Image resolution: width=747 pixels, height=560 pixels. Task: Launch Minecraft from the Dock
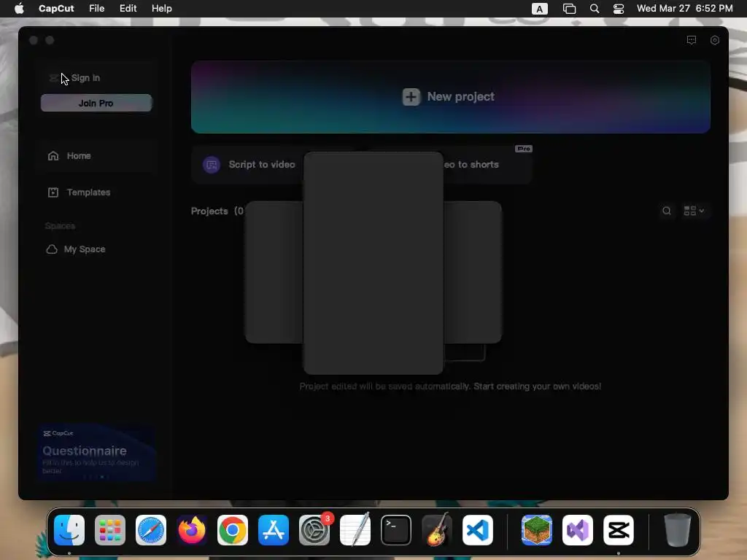(x=537, y=530)
